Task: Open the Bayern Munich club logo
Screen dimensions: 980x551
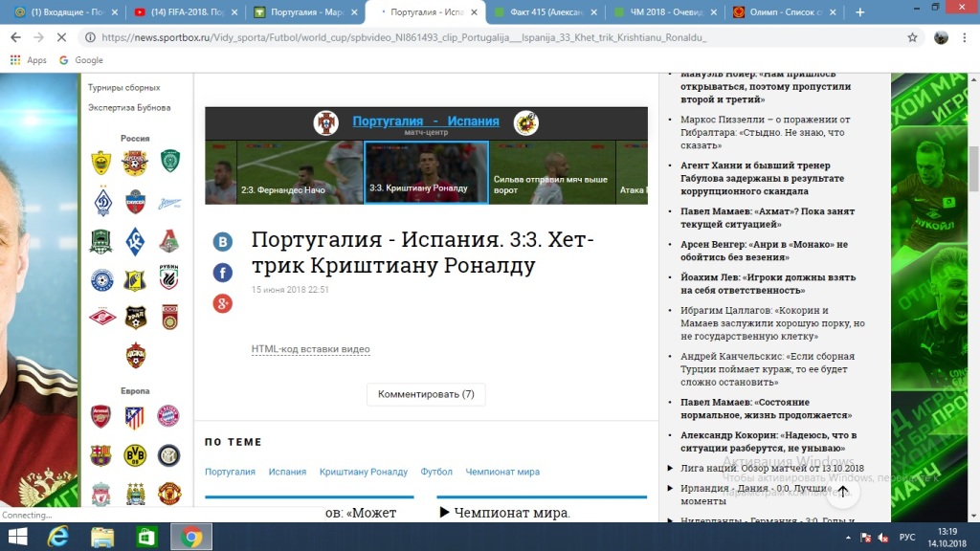Action: 168,415
